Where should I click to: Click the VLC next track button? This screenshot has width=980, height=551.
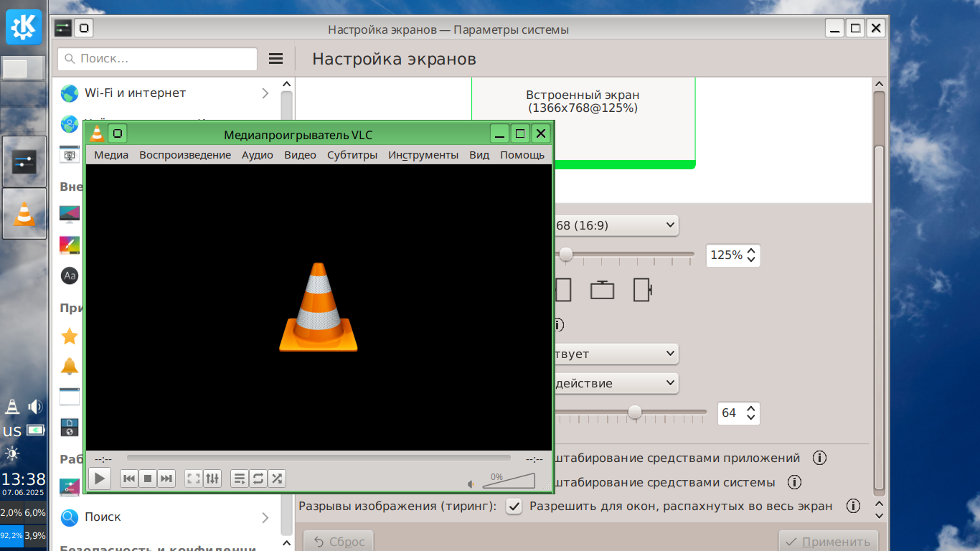166,479
